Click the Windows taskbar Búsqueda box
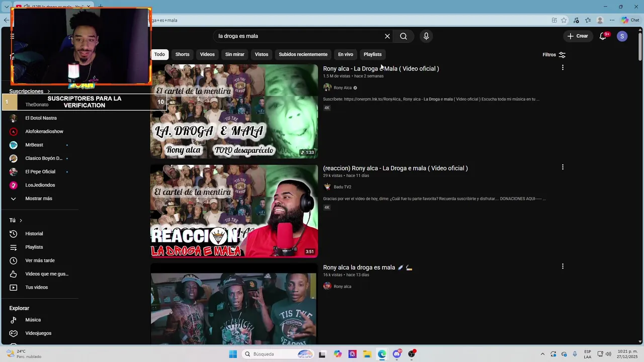The image size is (644, 362). point(279,354)
